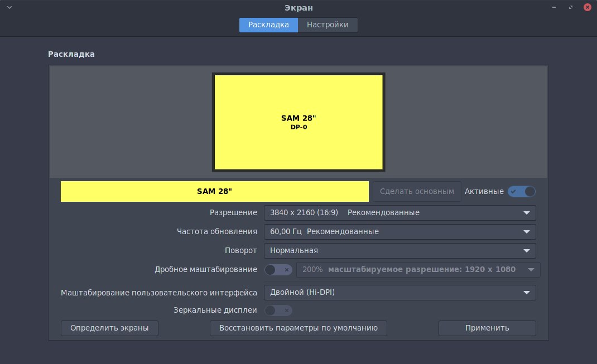Click the Экран window title
Viewport: 597px width, 364px height.
pyautogui.click(x=298, y=8)
